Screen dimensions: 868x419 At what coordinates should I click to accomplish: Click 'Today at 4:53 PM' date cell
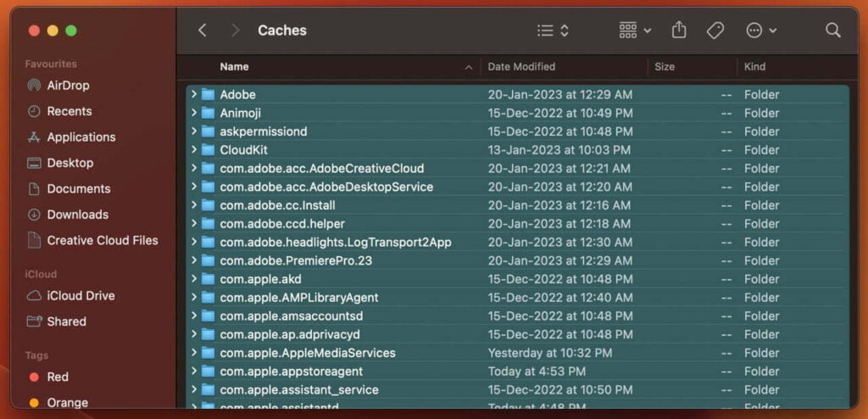click(x=537, y=372)
